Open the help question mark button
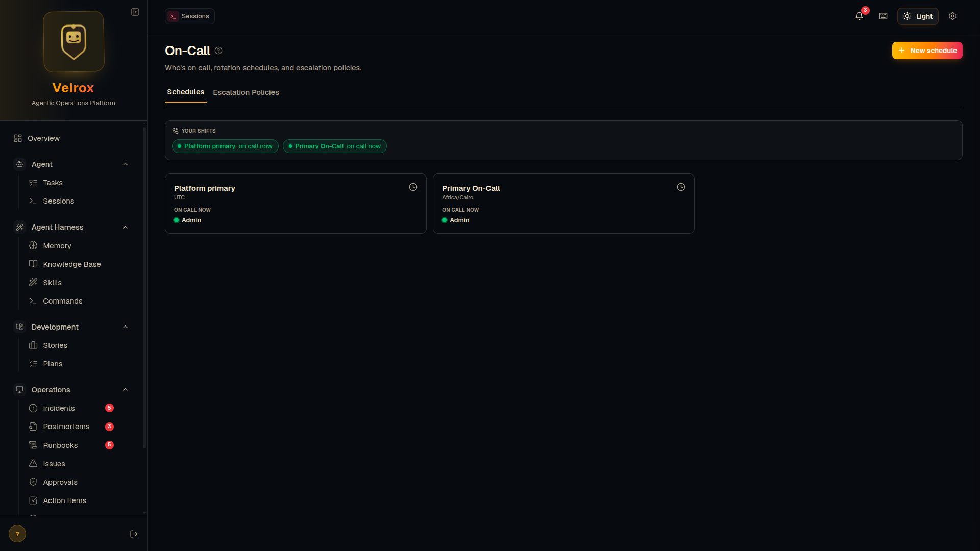The image size is (980, 551). 17,534
